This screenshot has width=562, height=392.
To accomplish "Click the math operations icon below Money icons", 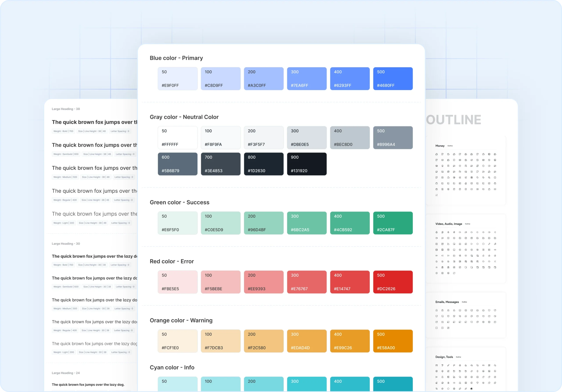I will click(x=437, y=195).
